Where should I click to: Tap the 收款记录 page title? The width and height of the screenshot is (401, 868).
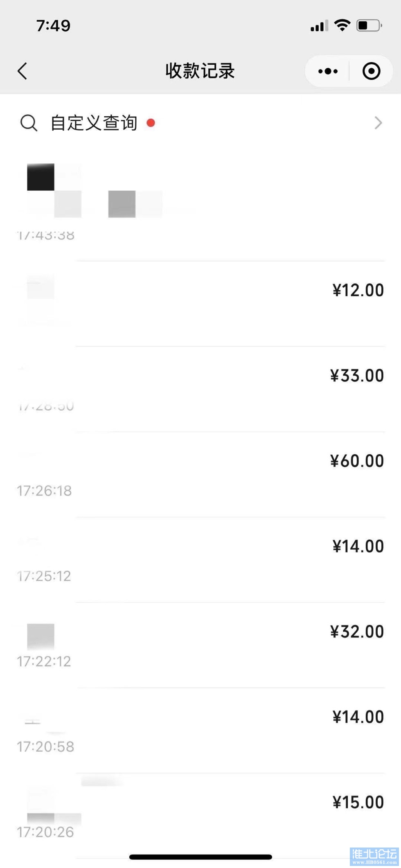point(200,71)
